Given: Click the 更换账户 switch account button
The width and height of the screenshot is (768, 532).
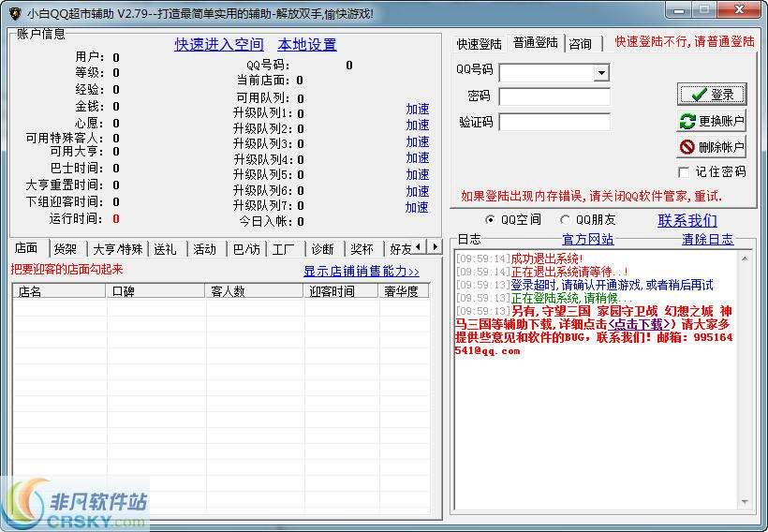Looking at the screenshot, I should click(x=712, y=121).
